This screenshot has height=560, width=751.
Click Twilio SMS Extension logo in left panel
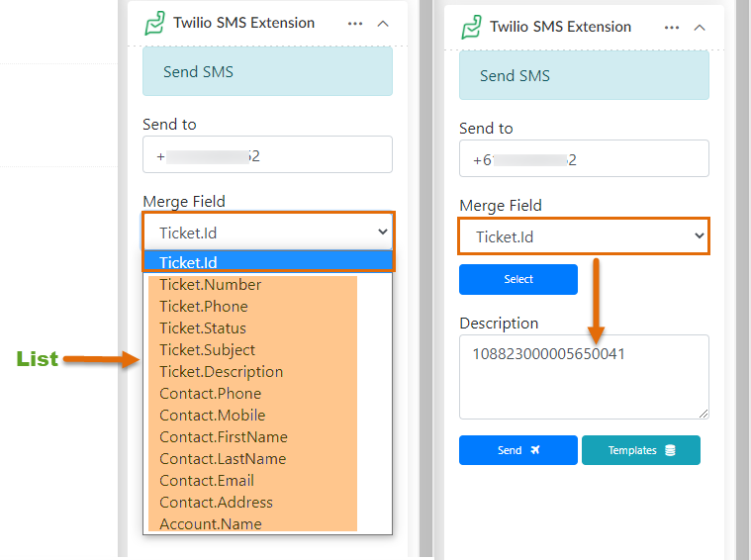click(x=154, y=23)
